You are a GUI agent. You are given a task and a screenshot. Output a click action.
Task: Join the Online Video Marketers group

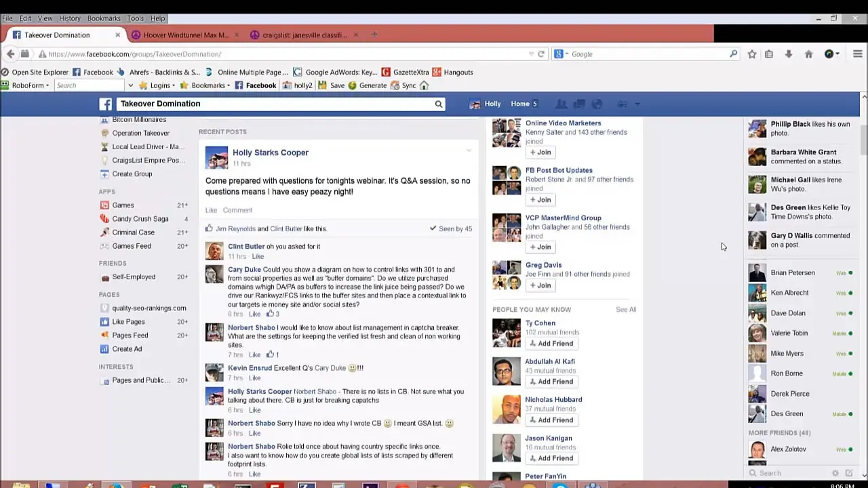click(x=540, y=152)
